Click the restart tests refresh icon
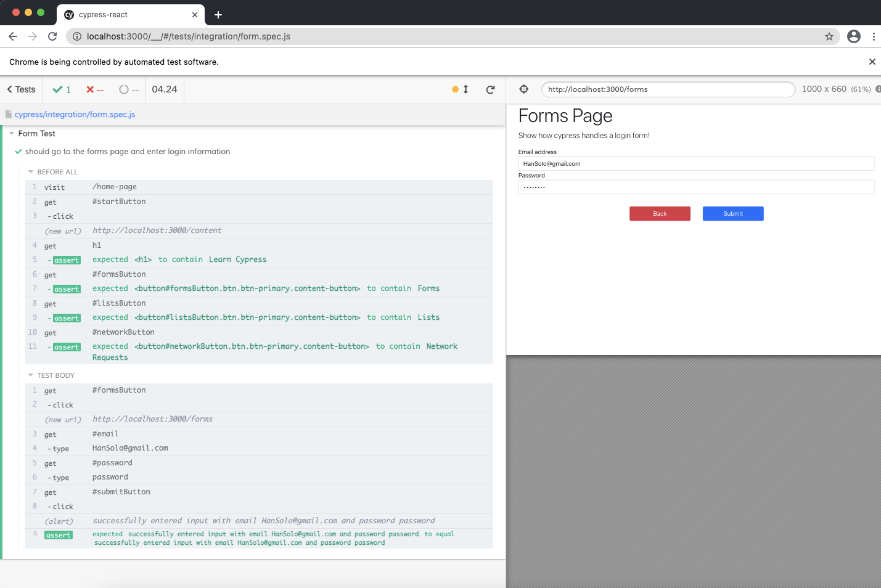The height and width of the screenshot is (588, 881). click(491, 89)
